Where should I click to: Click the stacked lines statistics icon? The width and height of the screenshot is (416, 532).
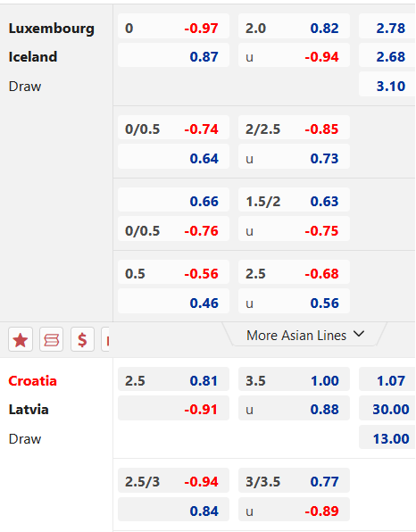coord(51,339)
